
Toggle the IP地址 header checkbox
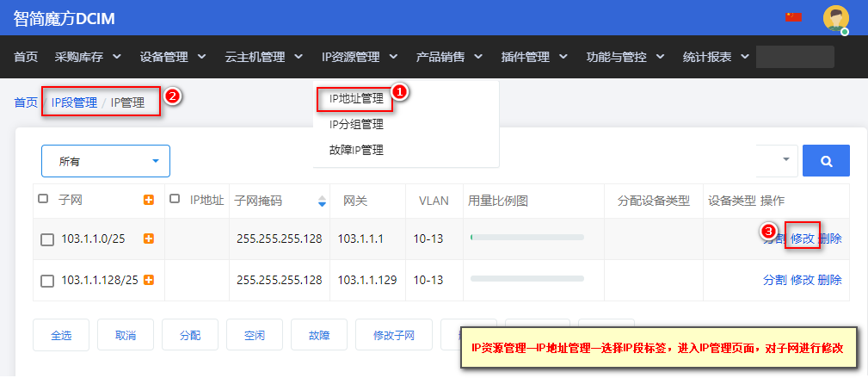click(x=175, y=199)
